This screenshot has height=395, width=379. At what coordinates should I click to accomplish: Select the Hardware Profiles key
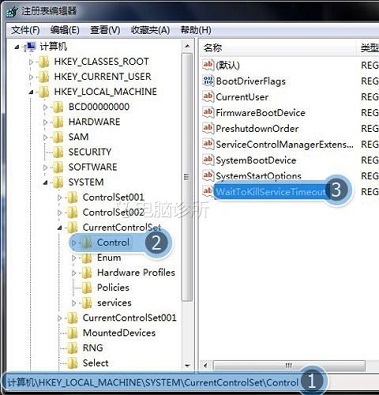[136, 273]
